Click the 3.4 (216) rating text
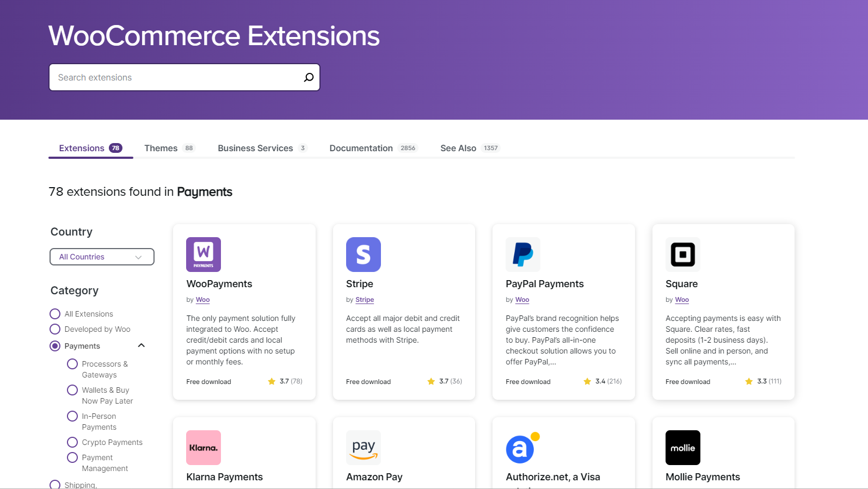The height and width of the screenshot is (489, 868). pos(608,381)
